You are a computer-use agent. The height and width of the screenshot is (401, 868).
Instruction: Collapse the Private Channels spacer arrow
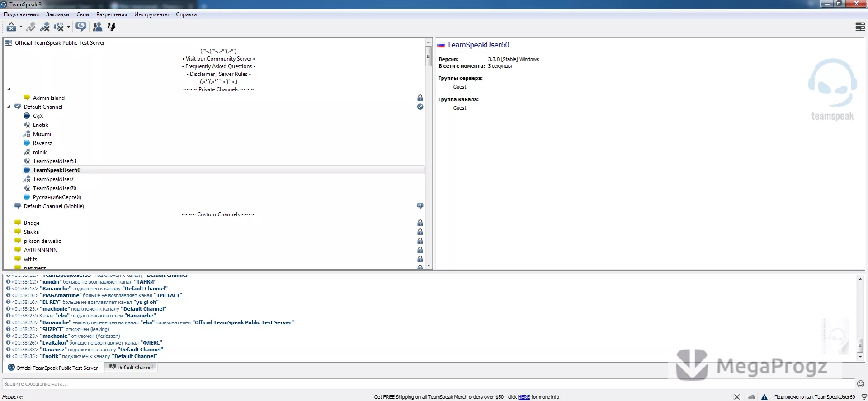[9, 89]
